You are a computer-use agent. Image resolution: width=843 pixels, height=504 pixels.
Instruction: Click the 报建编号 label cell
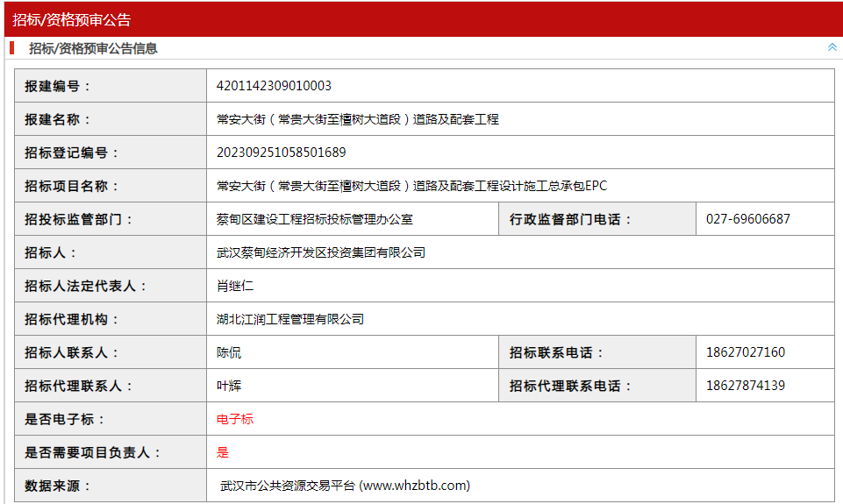(x=111, y=86)
